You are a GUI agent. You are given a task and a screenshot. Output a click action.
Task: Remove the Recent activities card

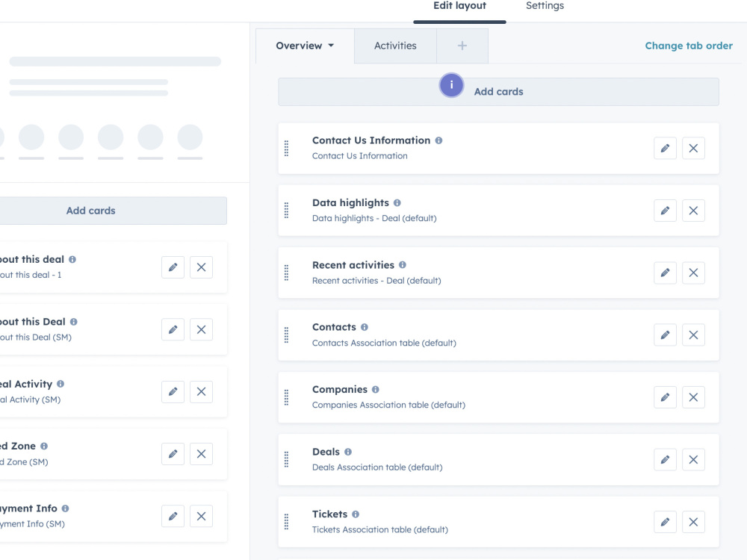tap(693, 273)
